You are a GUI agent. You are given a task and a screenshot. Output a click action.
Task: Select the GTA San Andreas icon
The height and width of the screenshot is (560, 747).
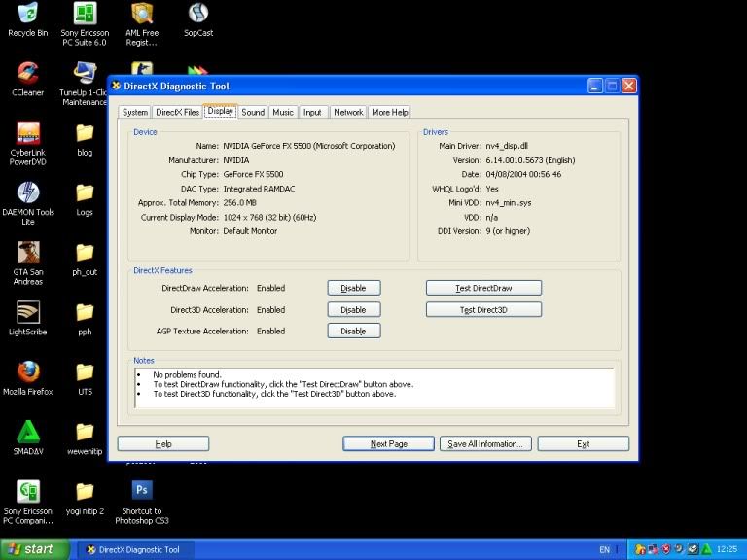(28, 263)
